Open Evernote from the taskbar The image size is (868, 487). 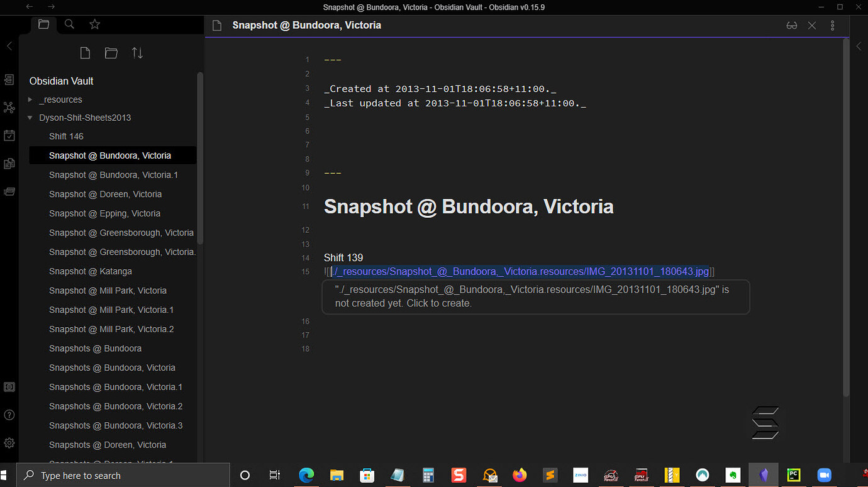tap(733, 476)
